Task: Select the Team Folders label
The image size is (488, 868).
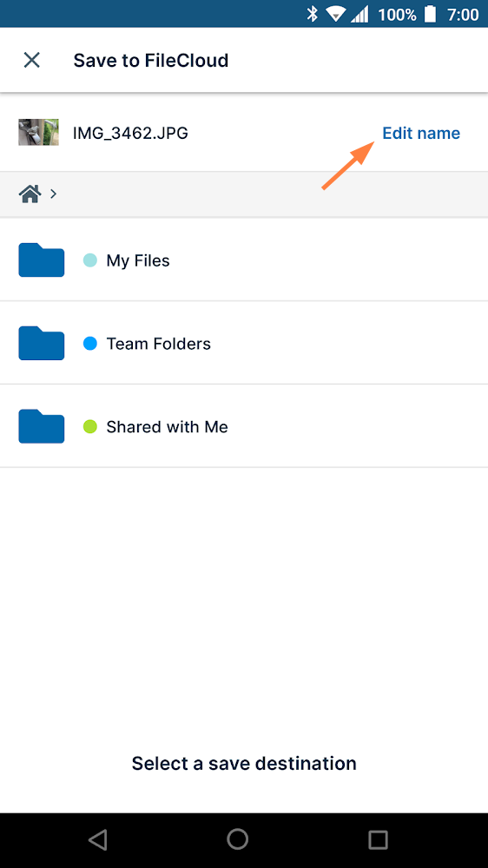Action: (158, 344)
